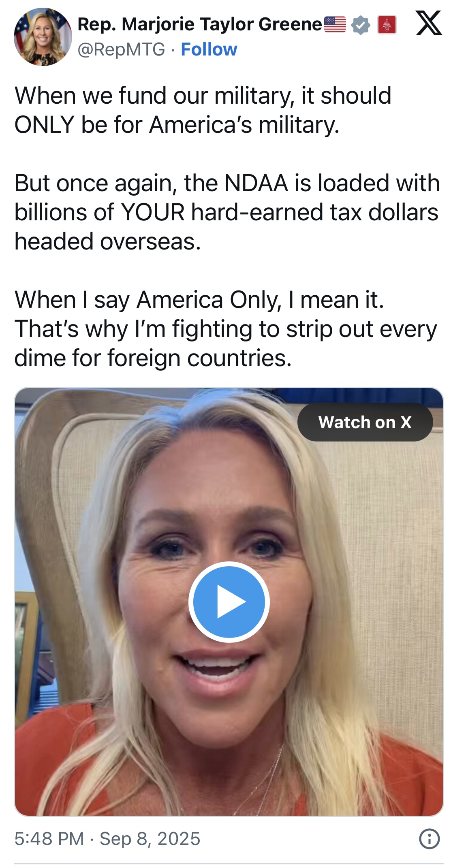Click the Follow link
Viewport: 451px width, 868px height.
tap(209, 49)
